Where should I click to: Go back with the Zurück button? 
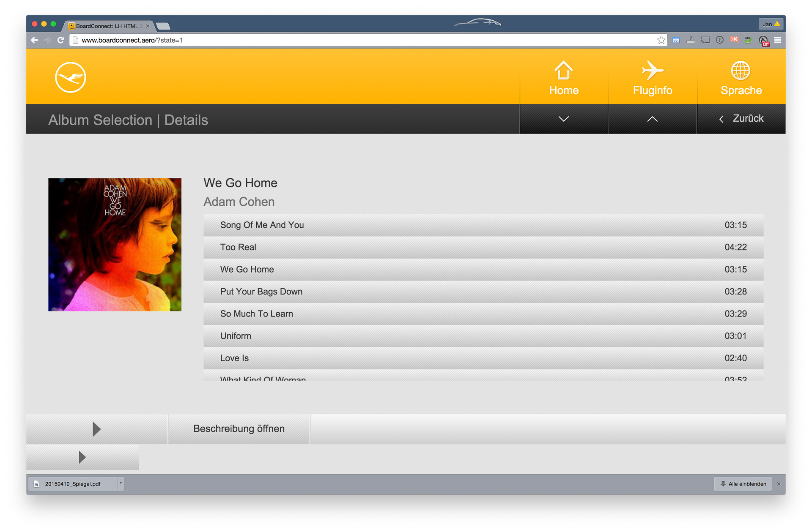point(741,119)
